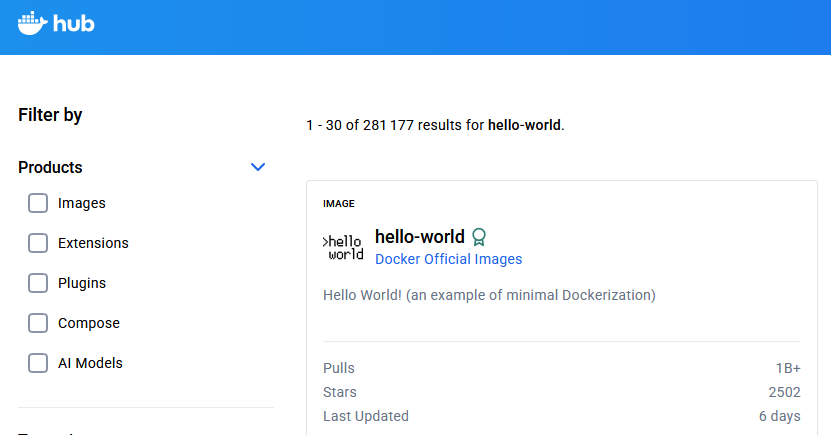Image resolution: width=831 pixels, height=435 pixels.
Task: Open the hello-world repository title
Action: click(x=419, y=237)
